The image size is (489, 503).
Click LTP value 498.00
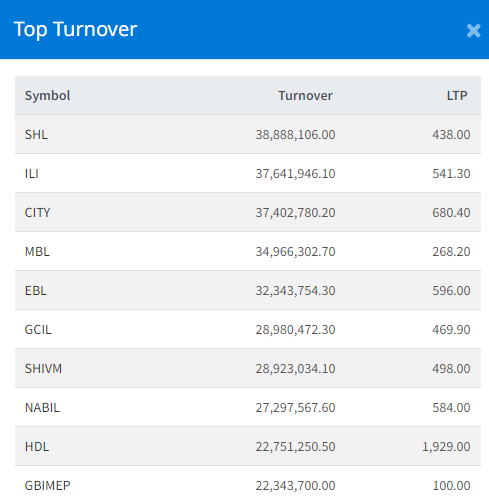(451, 369)
